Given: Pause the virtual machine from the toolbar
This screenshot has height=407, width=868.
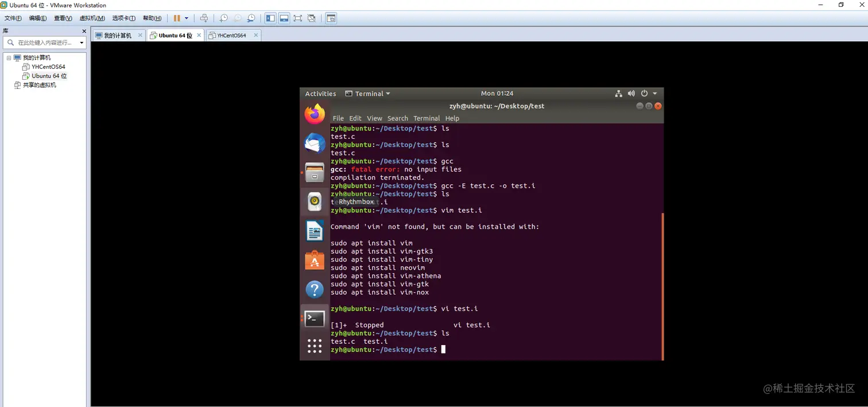Looking at the screenshot, I should (x=177, y=18).
